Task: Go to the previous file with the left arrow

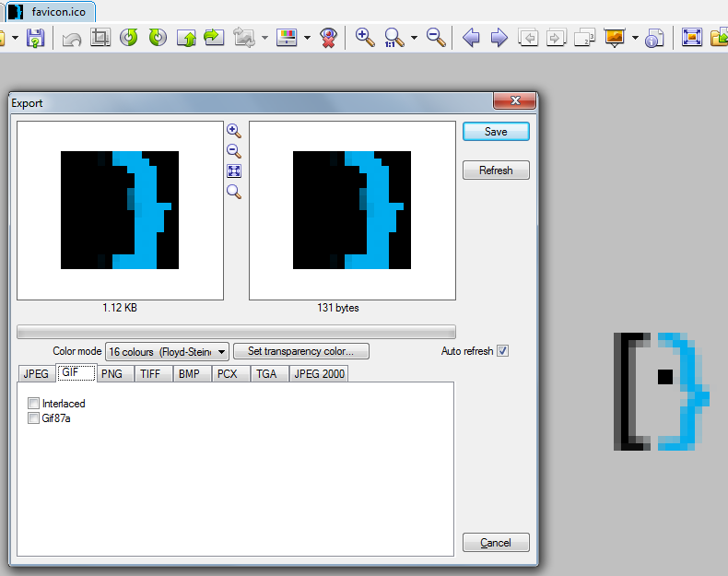Action: (x=471, y=38)
